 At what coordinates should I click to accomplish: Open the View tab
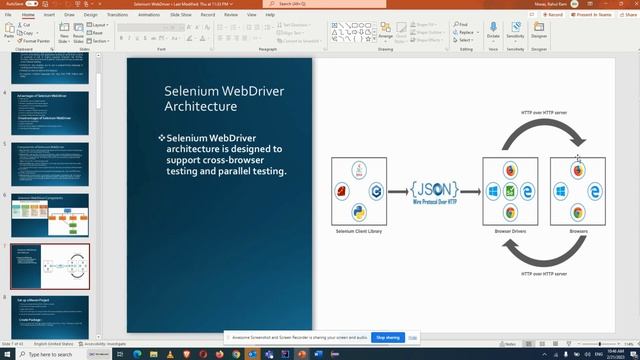coord(251,15)
